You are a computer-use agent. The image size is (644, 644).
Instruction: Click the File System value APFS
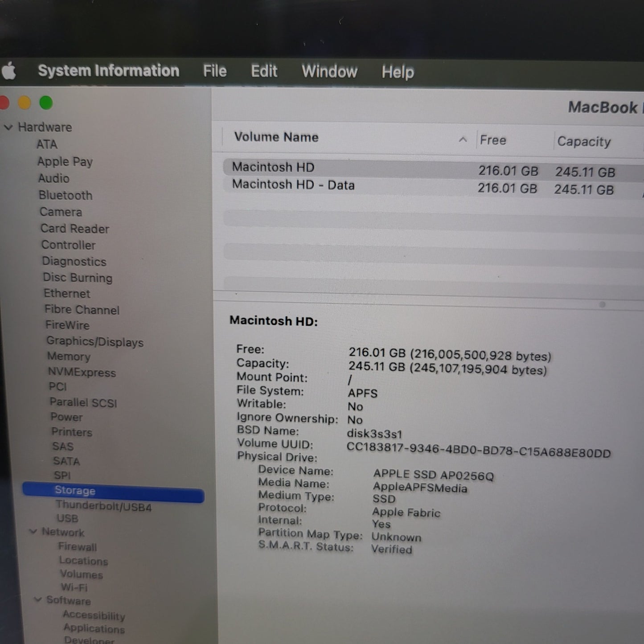(x=363, y=393)
